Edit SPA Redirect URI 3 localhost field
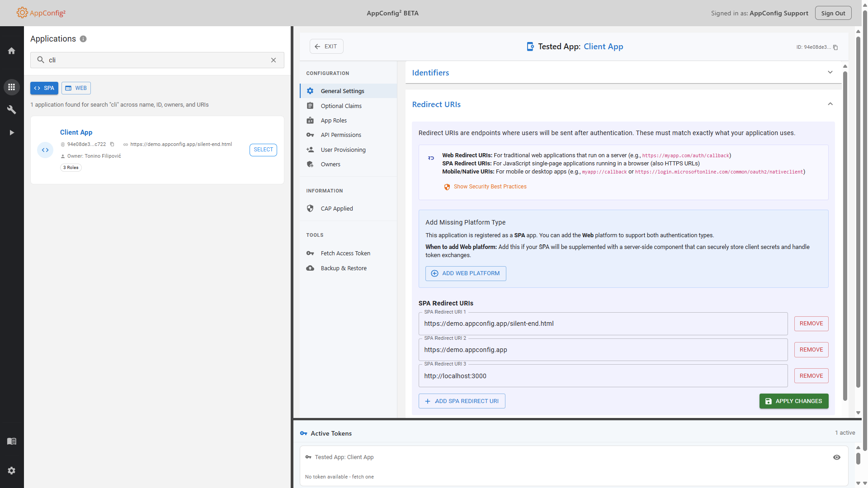Image resolution: width=868 pixels, height=488 pixels. pos(603,376)
